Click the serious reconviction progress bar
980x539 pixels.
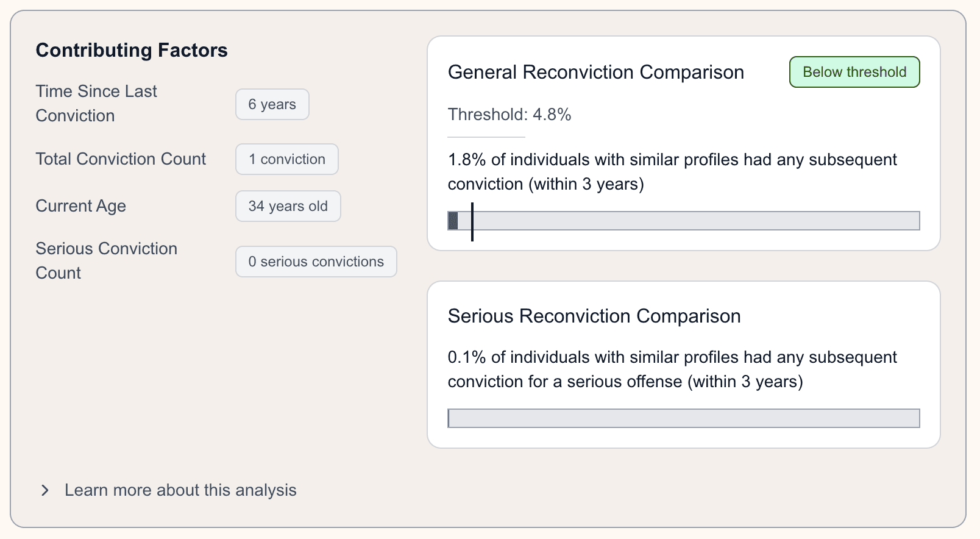pyautogui.click(x=683, y=418)
